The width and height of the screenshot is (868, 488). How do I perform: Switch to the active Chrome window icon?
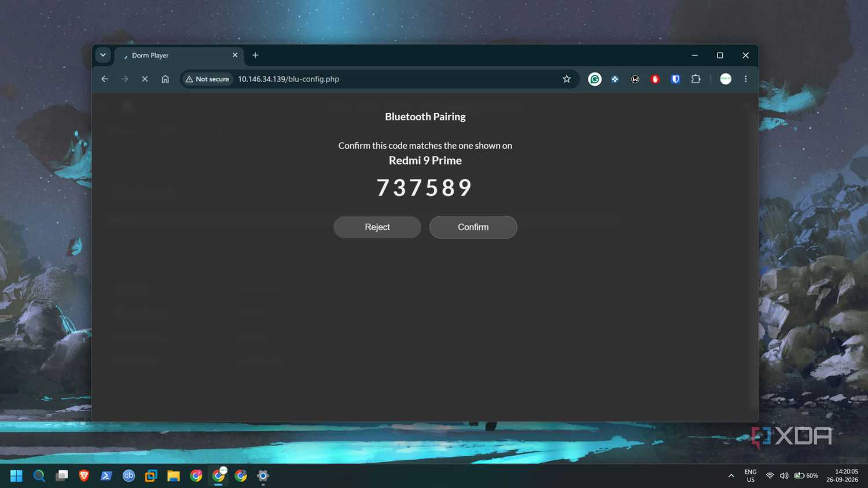[219, 476]
